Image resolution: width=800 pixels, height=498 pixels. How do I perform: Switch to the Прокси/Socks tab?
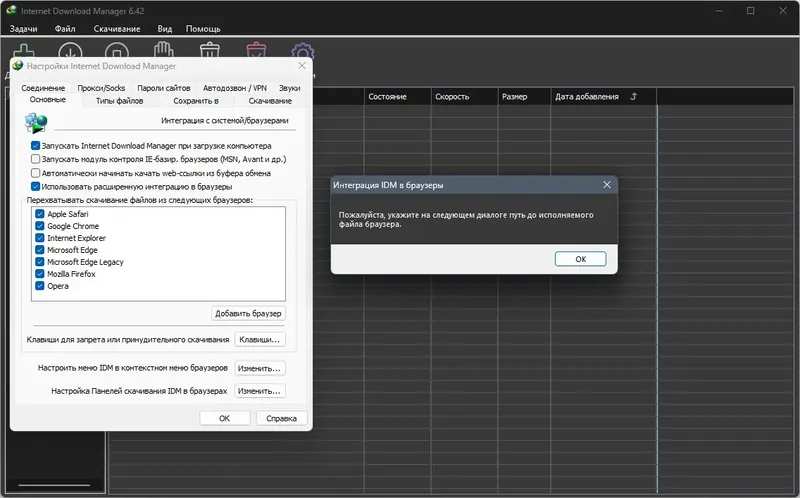pos(101,88)
